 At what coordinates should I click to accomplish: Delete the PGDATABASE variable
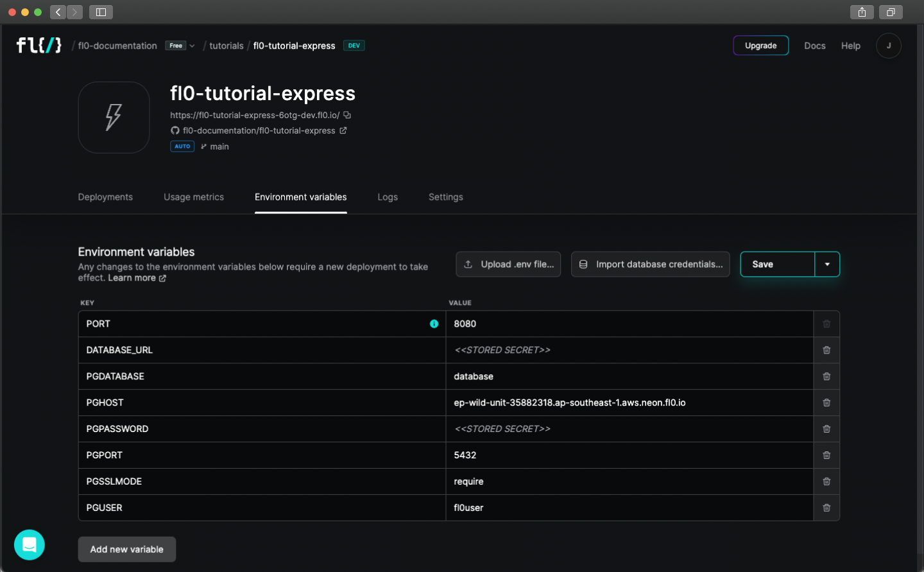pyautogui.click(x=826, y=376)
